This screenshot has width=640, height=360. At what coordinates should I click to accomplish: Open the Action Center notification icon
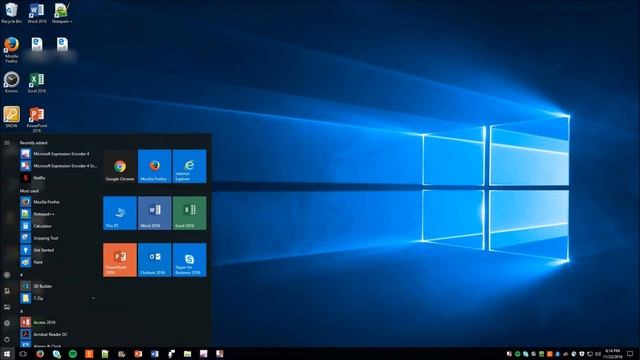coord(631,354)
